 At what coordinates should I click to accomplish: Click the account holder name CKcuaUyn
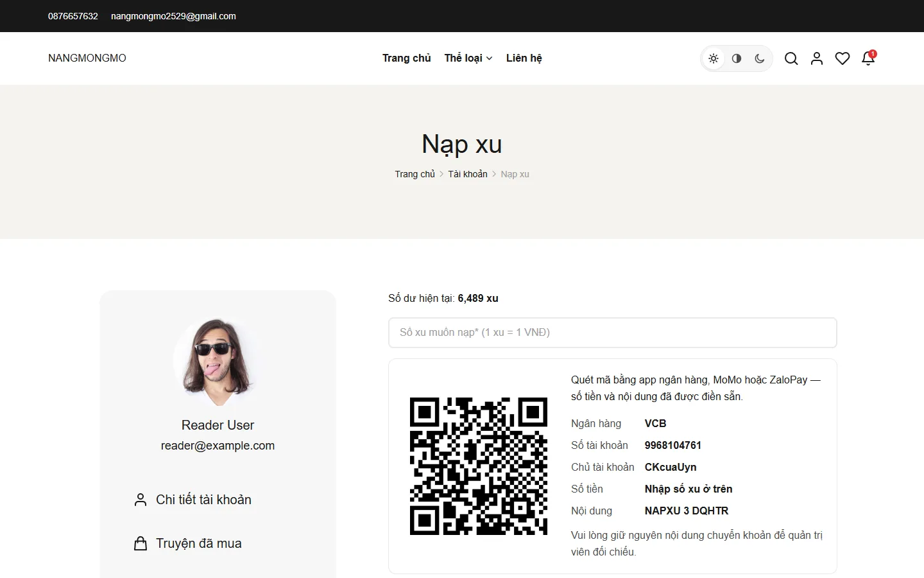(x=671, y=467)
